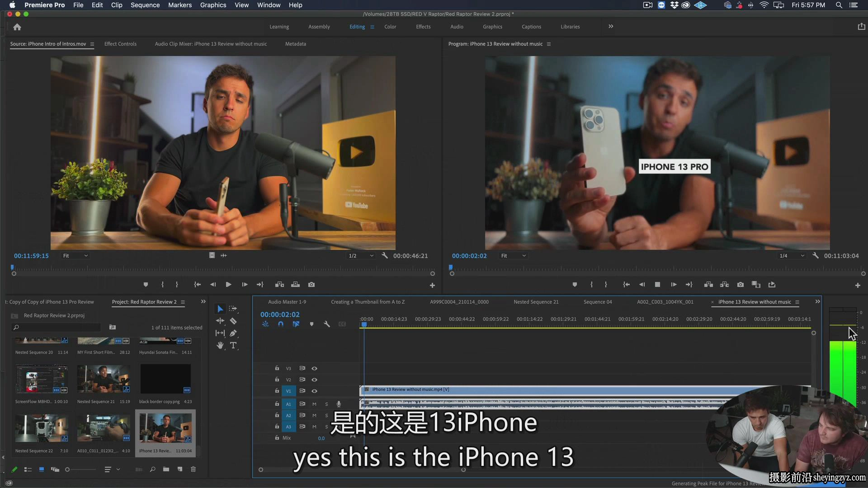Click Lift button in Program monitor

click(x=708, y=285)
